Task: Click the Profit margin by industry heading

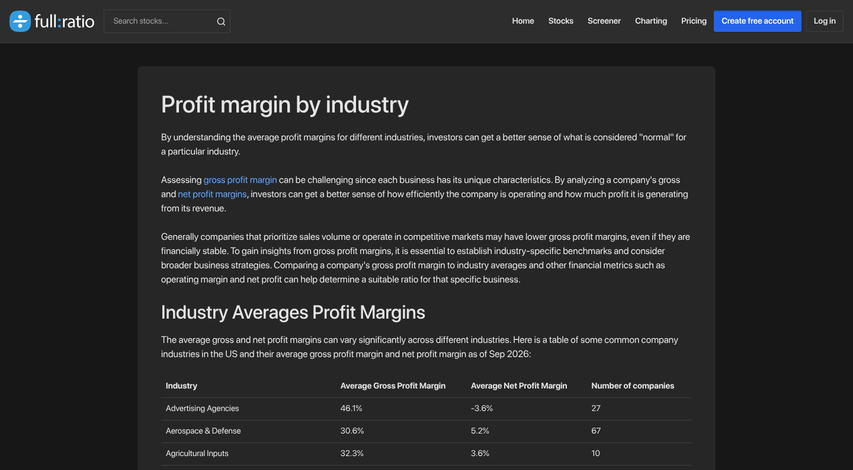Action: coord(285,104)
